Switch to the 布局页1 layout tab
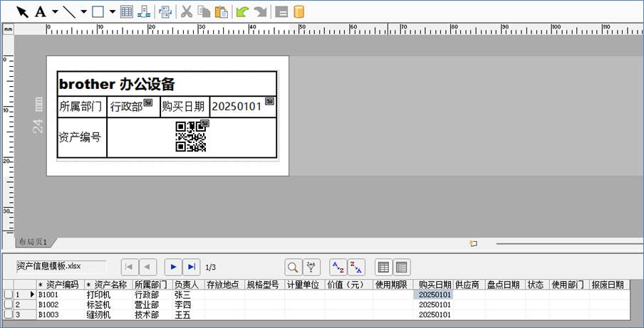 tap(33, 243)
